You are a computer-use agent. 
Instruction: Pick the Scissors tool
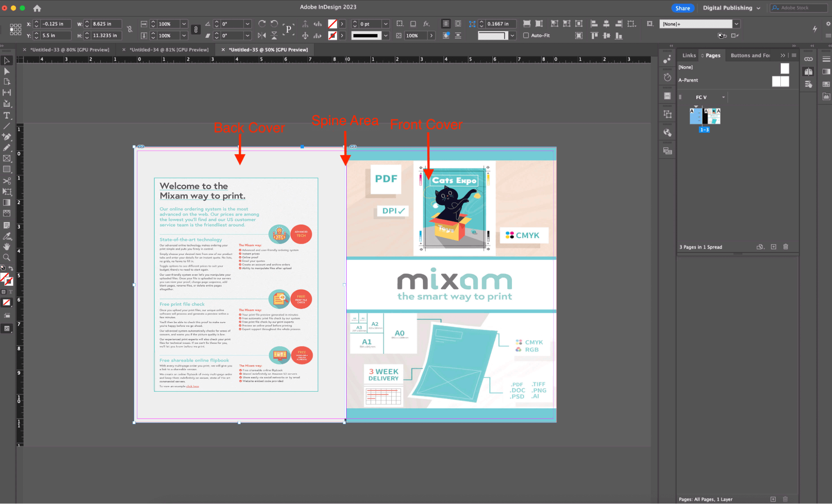pyautogui.click(x=7, y=181)
